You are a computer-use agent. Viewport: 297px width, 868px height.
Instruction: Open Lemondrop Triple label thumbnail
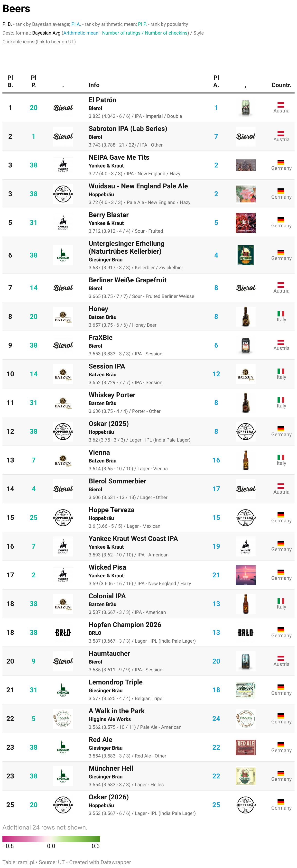245,690
